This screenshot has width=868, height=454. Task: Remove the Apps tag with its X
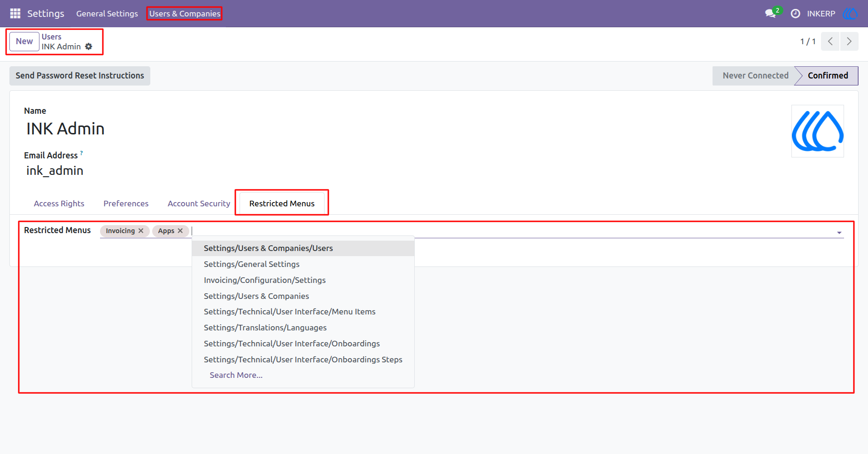(x=180, y=231)
